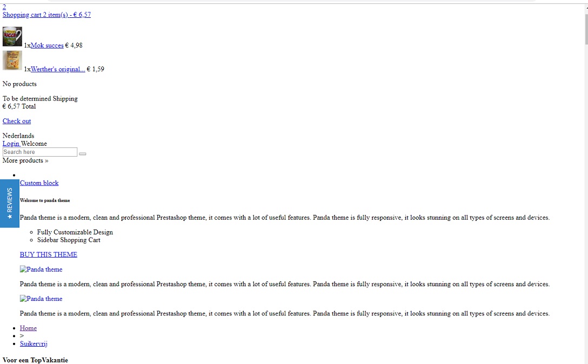Focus the Search here input field

pyautogui.click(x=40, y=152)
